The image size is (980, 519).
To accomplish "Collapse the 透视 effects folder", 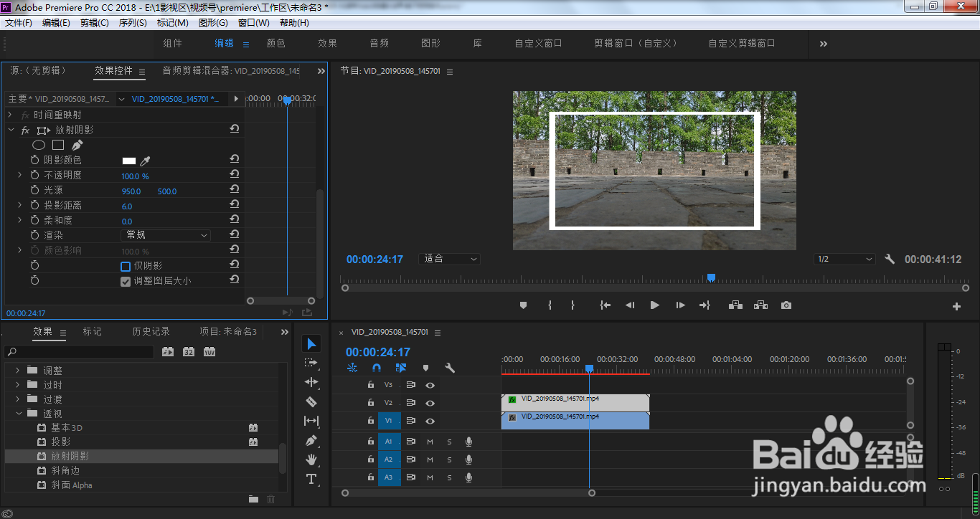I will click(x=18, y=413).
